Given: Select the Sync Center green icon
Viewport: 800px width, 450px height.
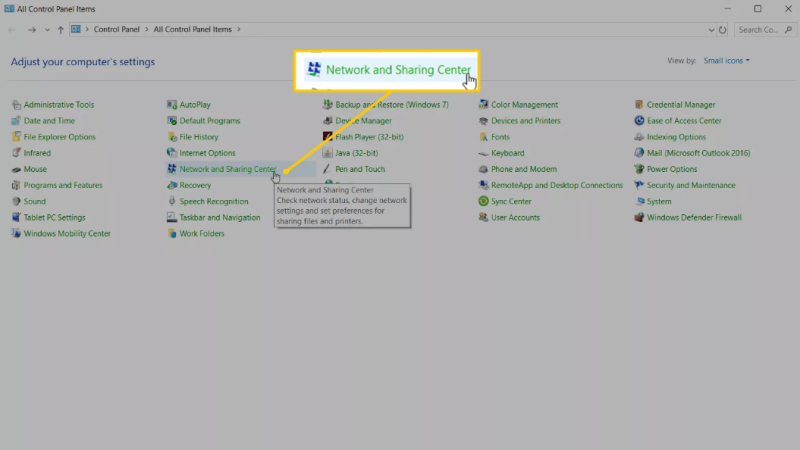Looking at the screenshot, I should [483, 201].
